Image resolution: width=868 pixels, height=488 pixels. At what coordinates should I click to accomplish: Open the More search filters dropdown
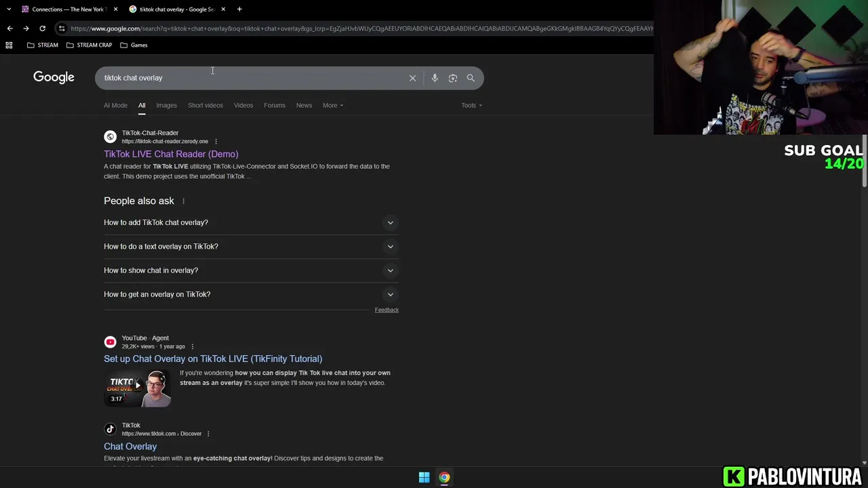(333, 105)
